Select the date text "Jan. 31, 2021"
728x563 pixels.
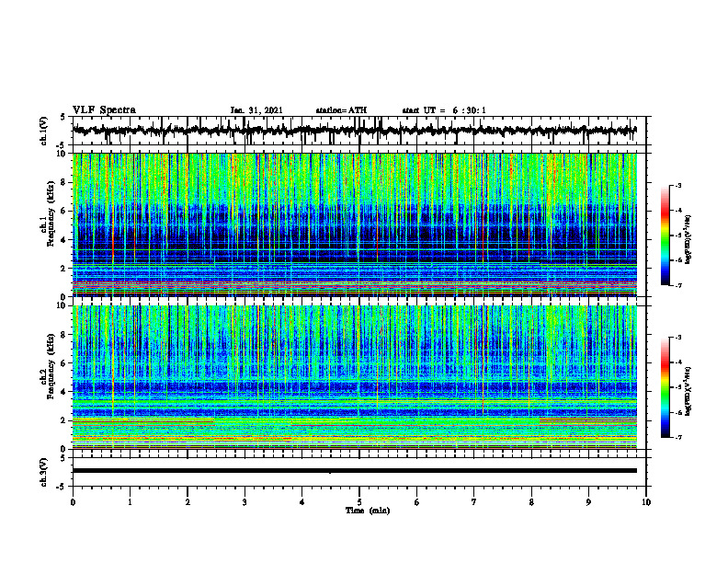point(256,110)
